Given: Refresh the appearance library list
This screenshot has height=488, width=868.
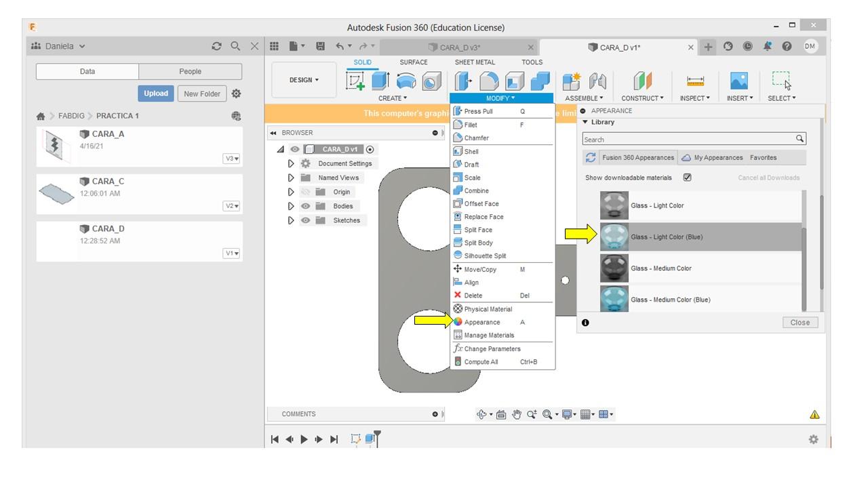Looking at the screenshot, I should point(591,157).
